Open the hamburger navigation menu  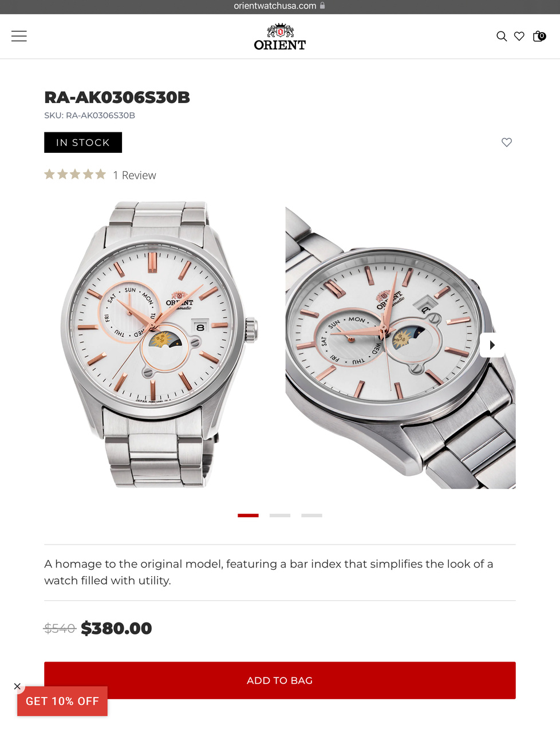[19, 36]
